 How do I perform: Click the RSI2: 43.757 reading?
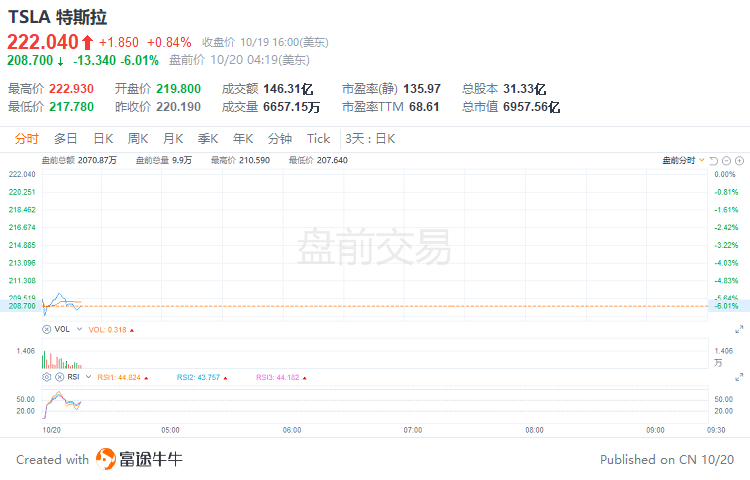point(199,378)
